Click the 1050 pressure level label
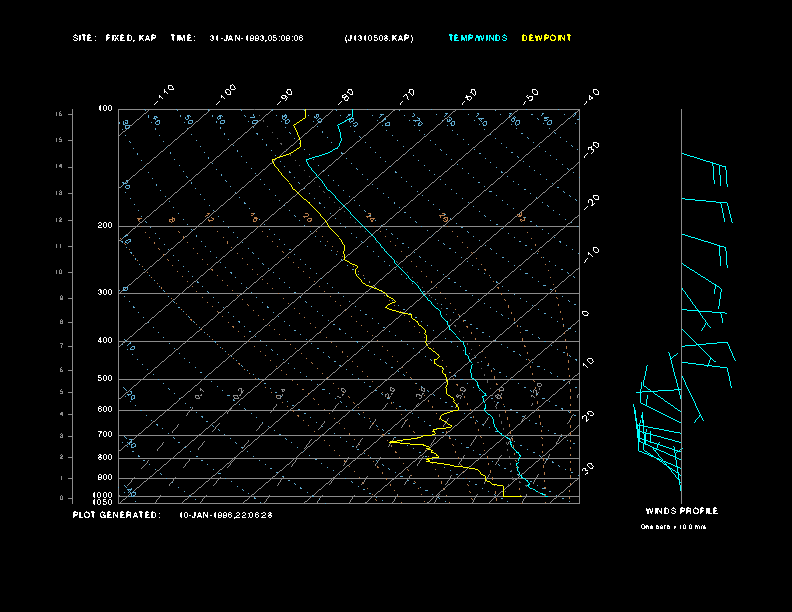The height and width of the screenshot is (612, 792). coord(103,502)
